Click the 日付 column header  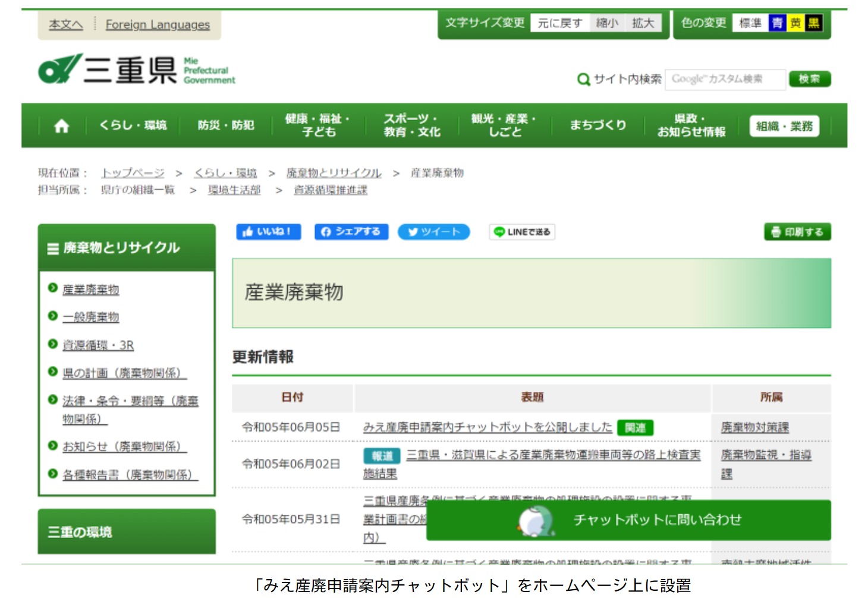[293, 398]
